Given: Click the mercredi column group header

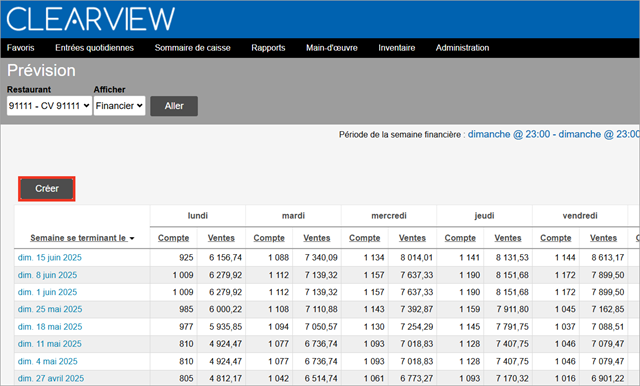Looking at the screenshot, I should (x=389, y=215).
